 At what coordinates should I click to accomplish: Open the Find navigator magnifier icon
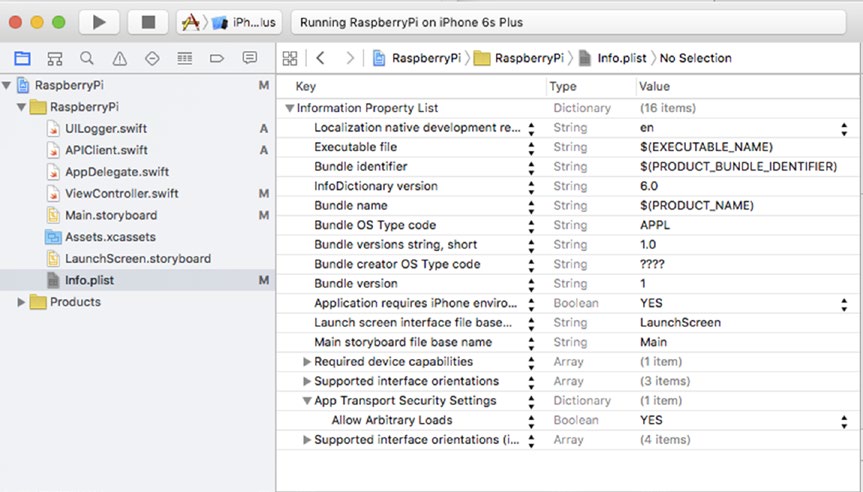tap(87, 59)
